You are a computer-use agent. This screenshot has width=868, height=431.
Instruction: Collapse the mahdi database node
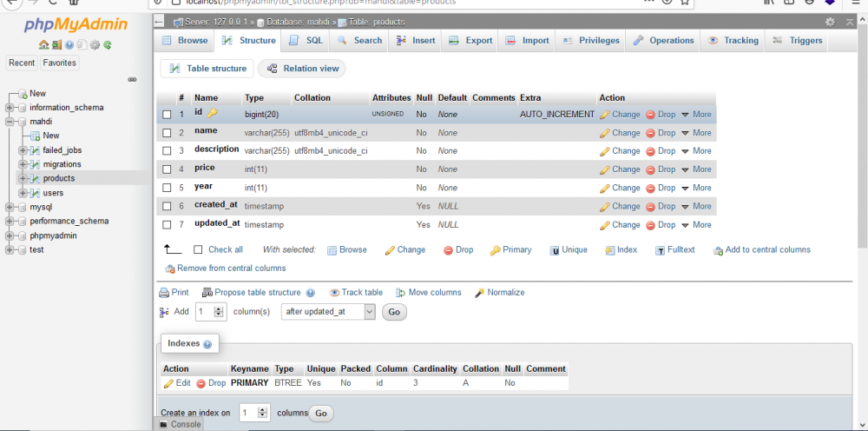(x=10, y=122)
